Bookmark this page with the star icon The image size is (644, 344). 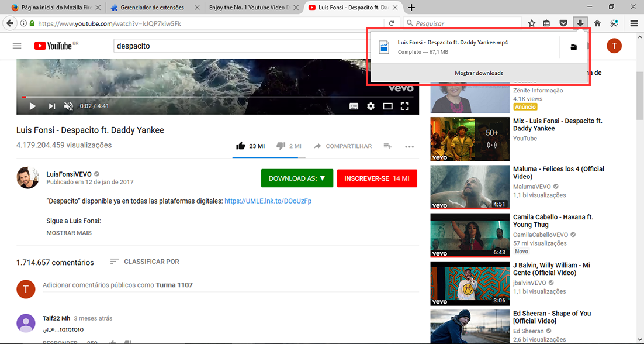tap(531, 23)
